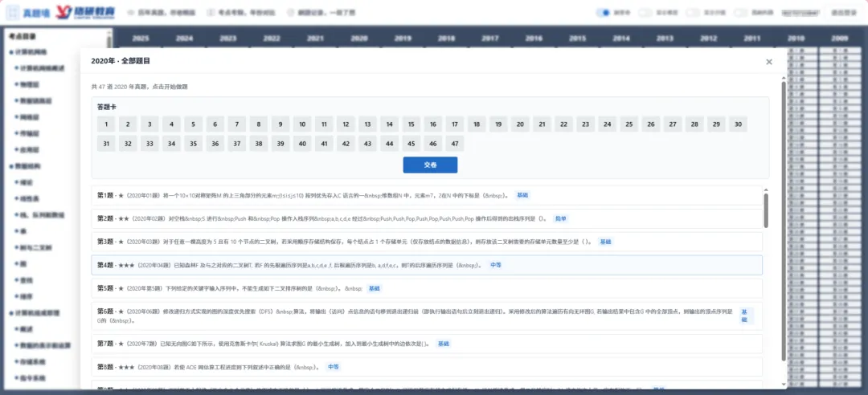Open 查找 in the sidebar

coord(23,280)
